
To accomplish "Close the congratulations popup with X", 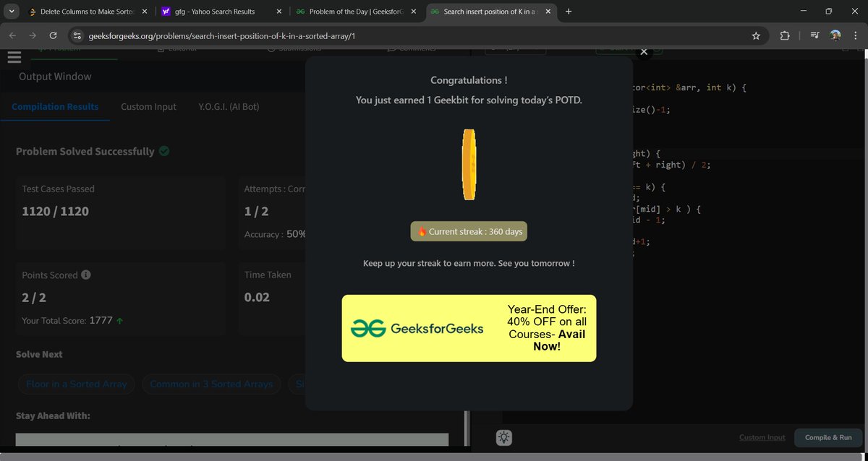I will [x=644, y=51].
